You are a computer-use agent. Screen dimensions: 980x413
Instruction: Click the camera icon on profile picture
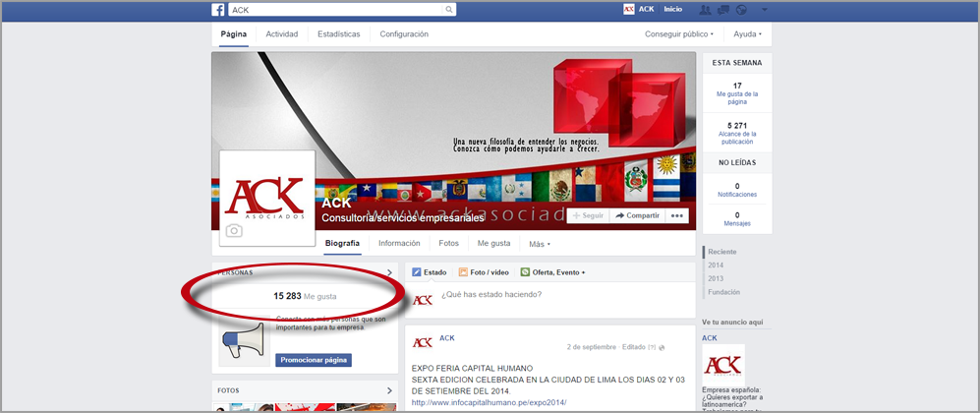pyautogui.click(x=234, y=231)
